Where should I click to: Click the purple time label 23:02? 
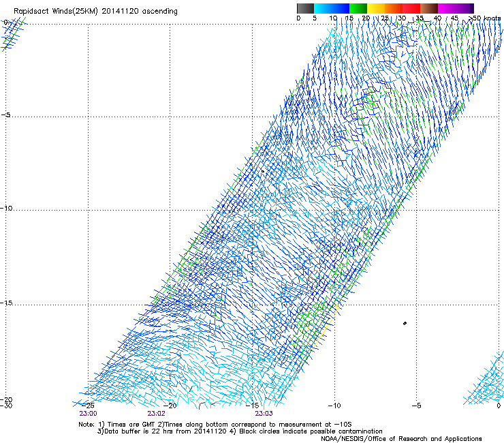point(156,414)
